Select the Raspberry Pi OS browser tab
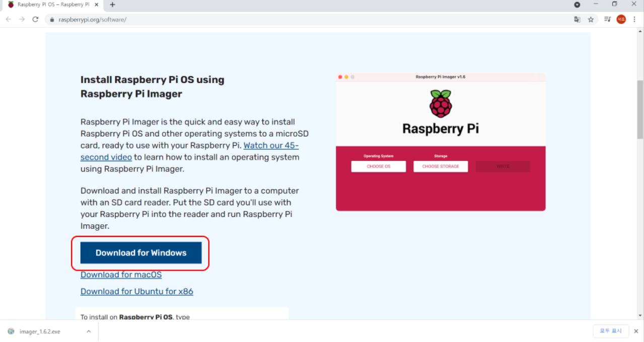This screenshot has height=342, width=644. 54,5
